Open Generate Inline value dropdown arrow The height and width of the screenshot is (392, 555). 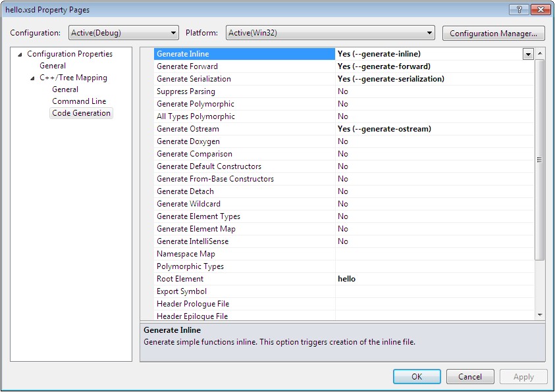[528, 54]
